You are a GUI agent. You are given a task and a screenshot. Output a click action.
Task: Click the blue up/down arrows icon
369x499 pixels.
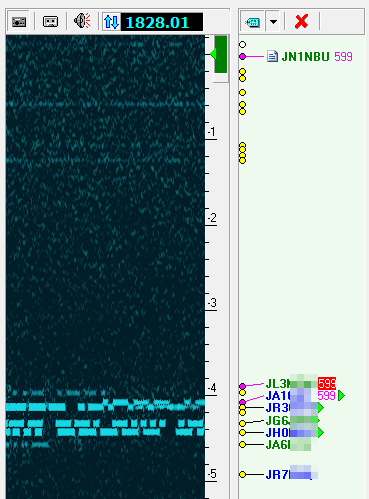tap(111, 22)
